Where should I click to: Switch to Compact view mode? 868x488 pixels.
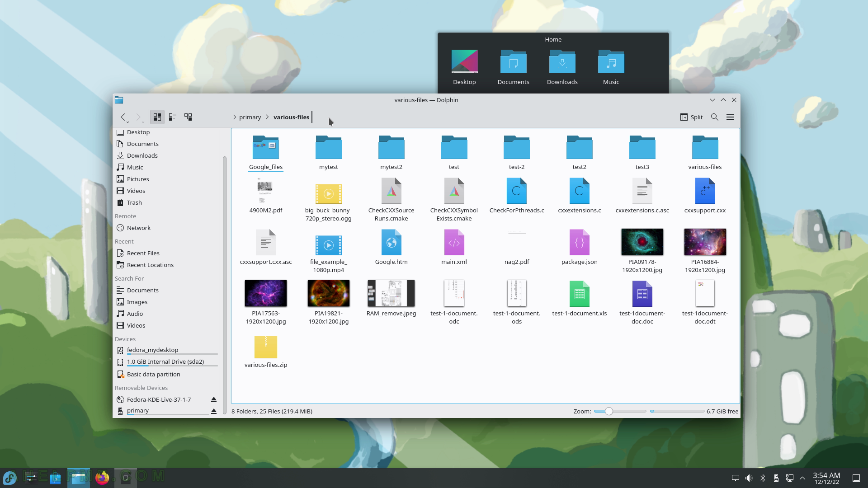click(x=173, y=117)
